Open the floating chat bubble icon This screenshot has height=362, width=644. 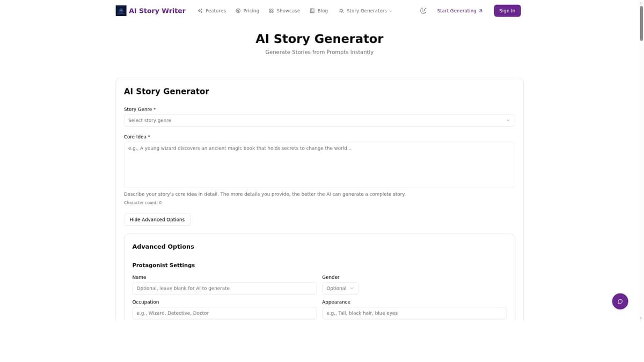[620, 301]
